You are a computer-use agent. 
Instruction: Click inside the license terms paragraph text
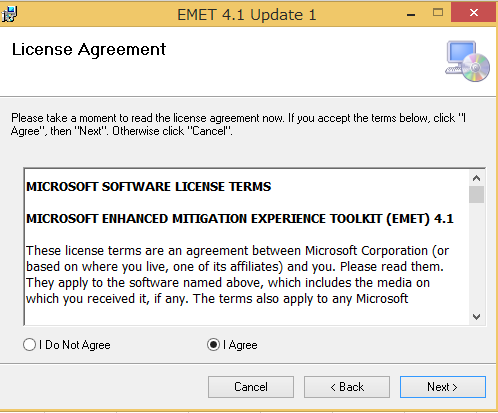coord(237,275)
